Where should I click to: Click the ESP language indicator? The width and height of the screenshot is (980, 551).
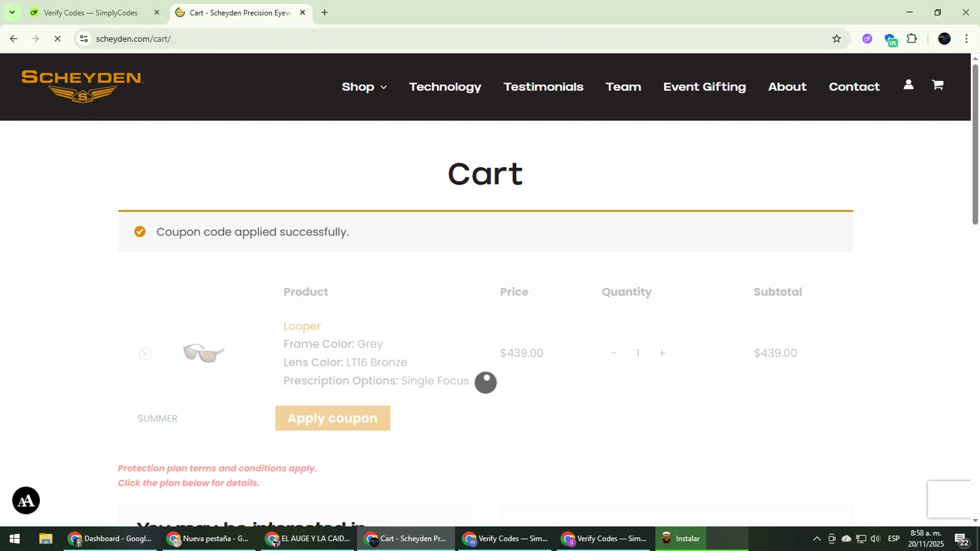tap(894, 539)
